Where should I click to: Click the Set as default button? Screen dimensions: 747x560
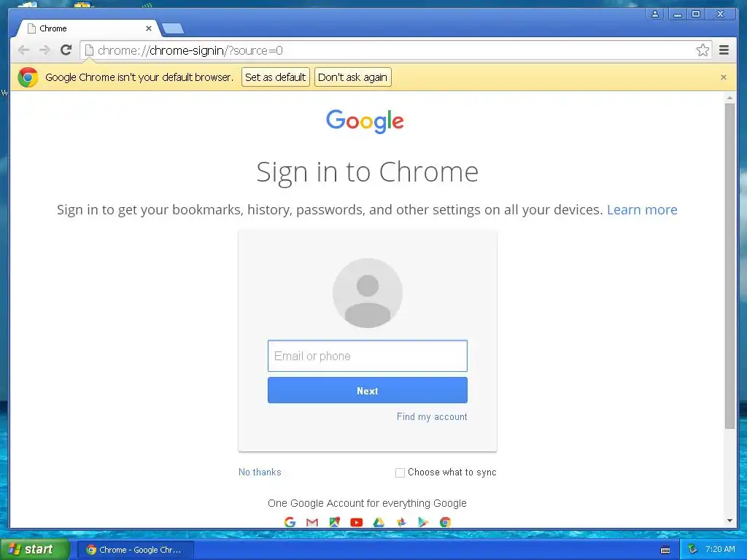pos(275,77)
